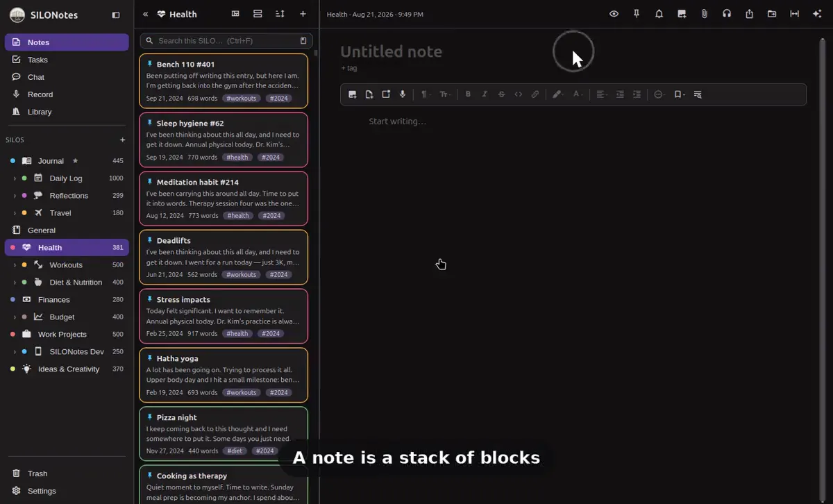The height and width of the screenshot is (504, 833).
Task: Open sort order options icon
Action: pyautogui.click(x=280, y=14)
